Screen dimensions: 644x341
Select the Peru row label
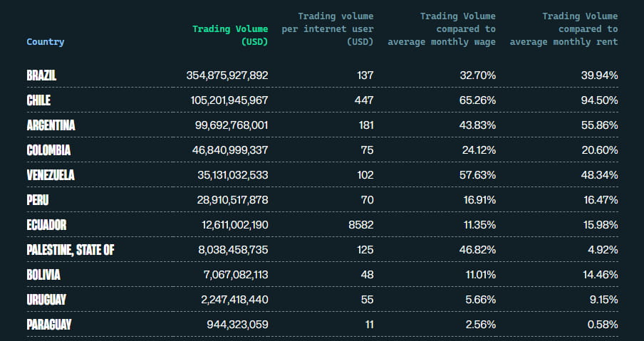pos(37,200)
